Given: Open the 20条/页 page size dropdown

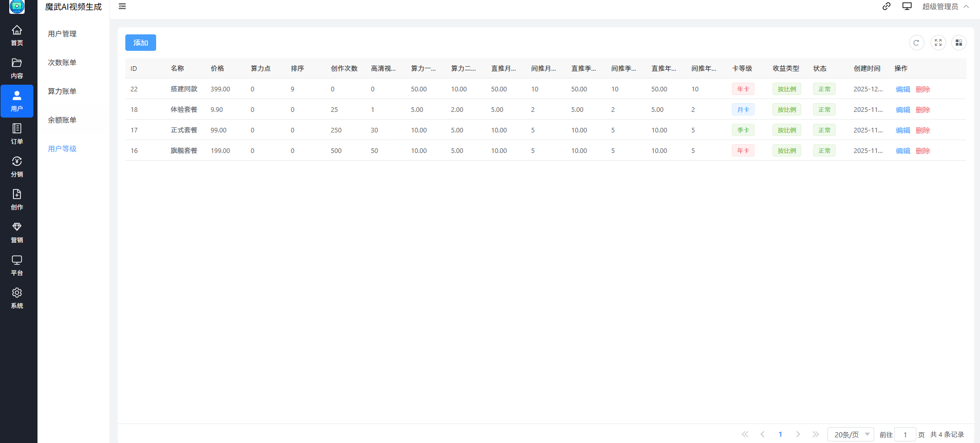Looking at the screenshot, I should coord(851,434).
